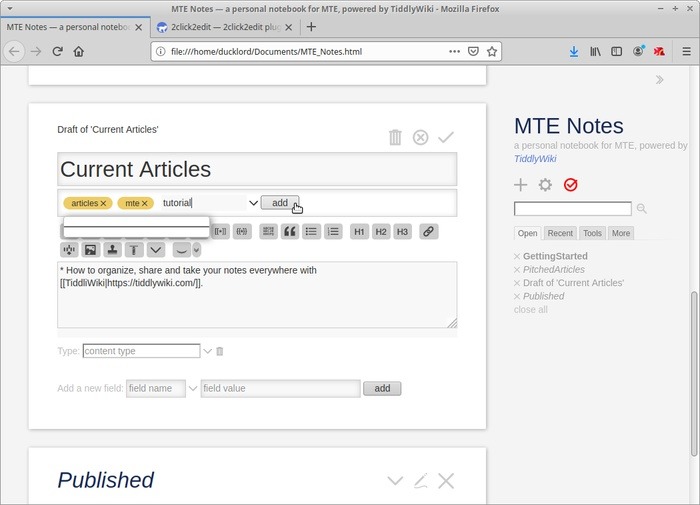Confirm changes with the checkmark icon
The image size is (700, 505).
point(446,137)
